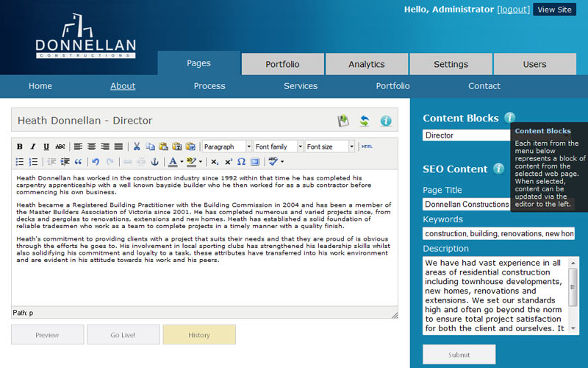Insert anchor
Viewport: 588px width, 368px height.
[x=154, y=162]
